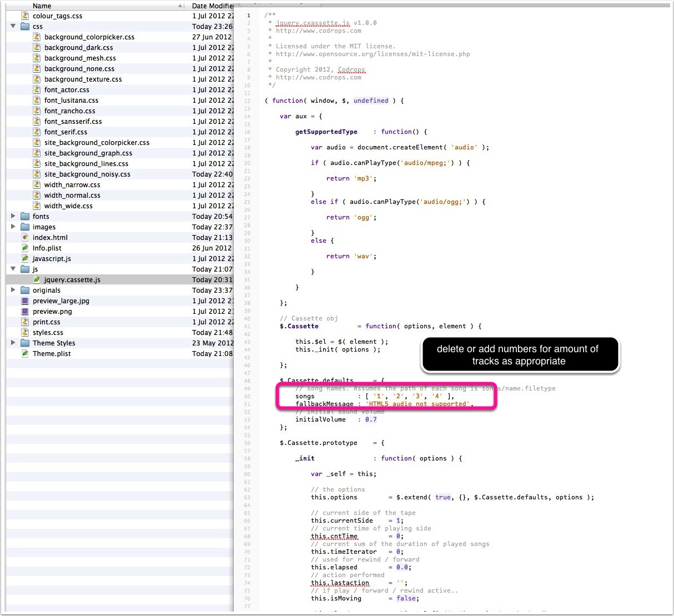Click the this.isMoving = false line

coord(365,598)
